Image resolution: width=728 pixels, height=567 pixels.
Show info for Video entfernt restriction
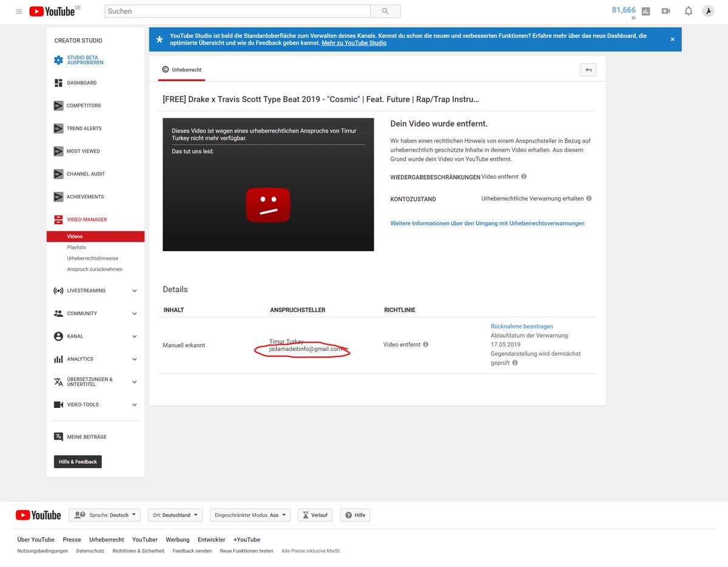coord(524,177)
